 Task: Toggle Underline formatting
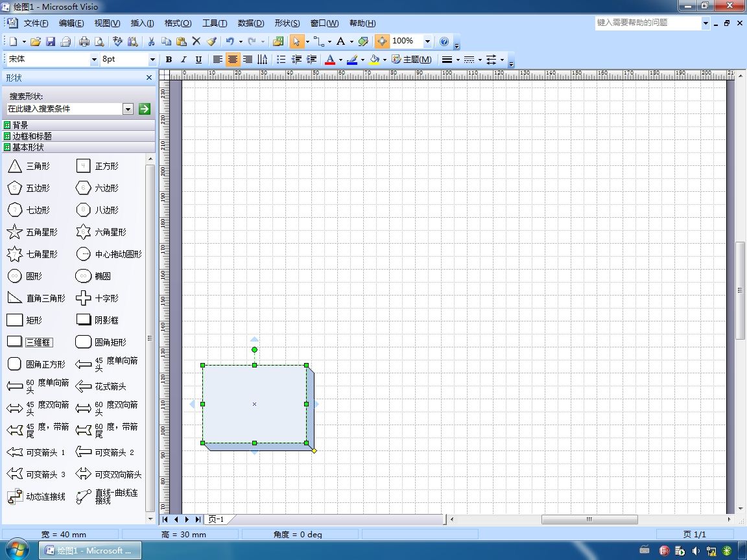[198, 60]
